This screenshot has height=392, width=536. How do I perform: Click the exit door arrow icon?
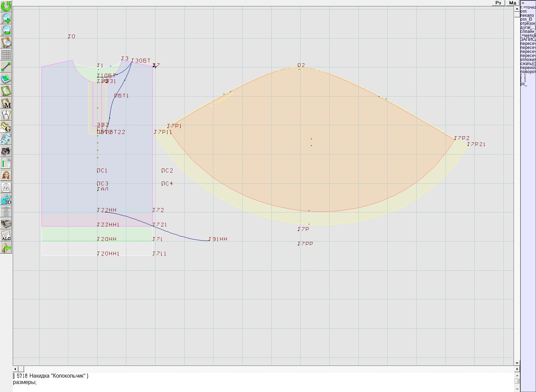tap(6, 248)
